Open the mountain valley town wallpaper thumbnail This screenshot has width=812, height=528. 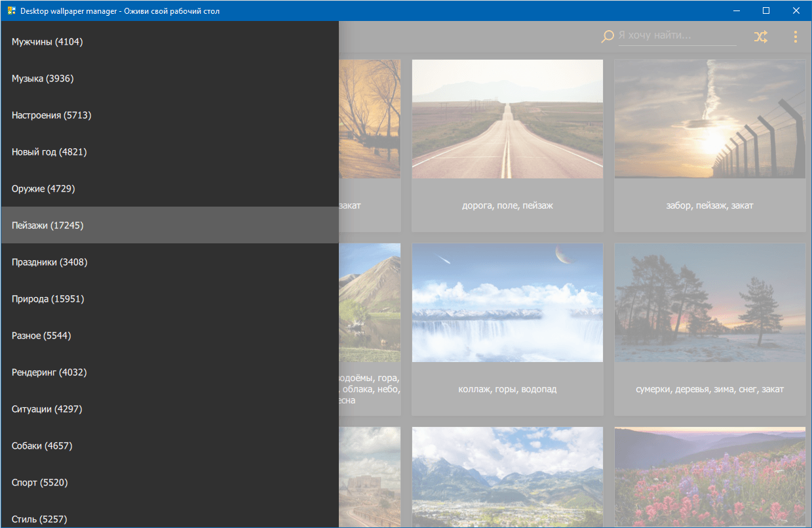pyautogui.click(x=507, y=477)
